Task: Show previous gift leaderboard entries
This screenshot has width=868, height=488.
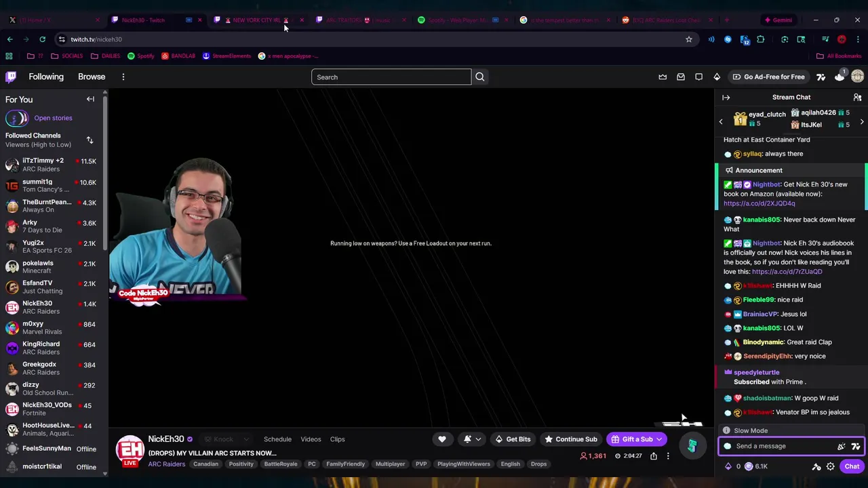Action: point(721,122)
